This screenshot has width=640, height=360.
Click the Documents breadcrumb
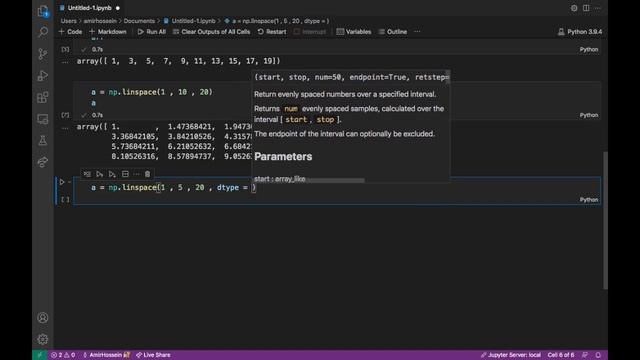(139, 21)
